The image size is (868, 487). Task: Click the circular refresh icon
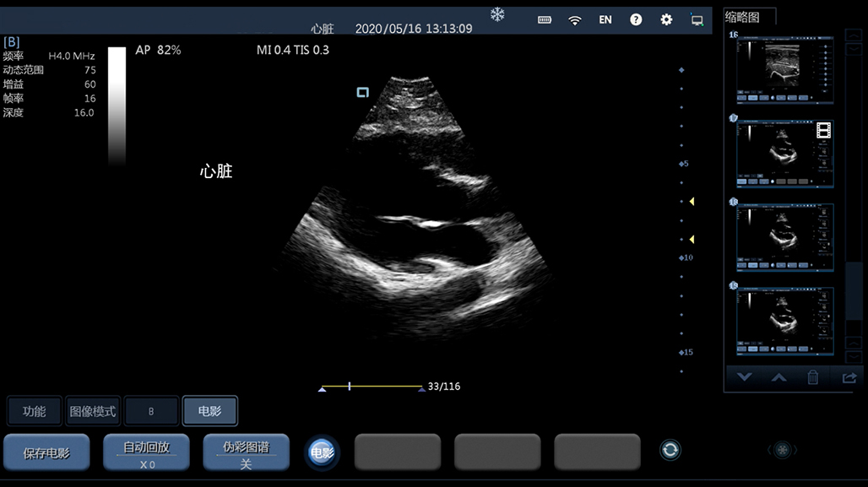[670, 450]
